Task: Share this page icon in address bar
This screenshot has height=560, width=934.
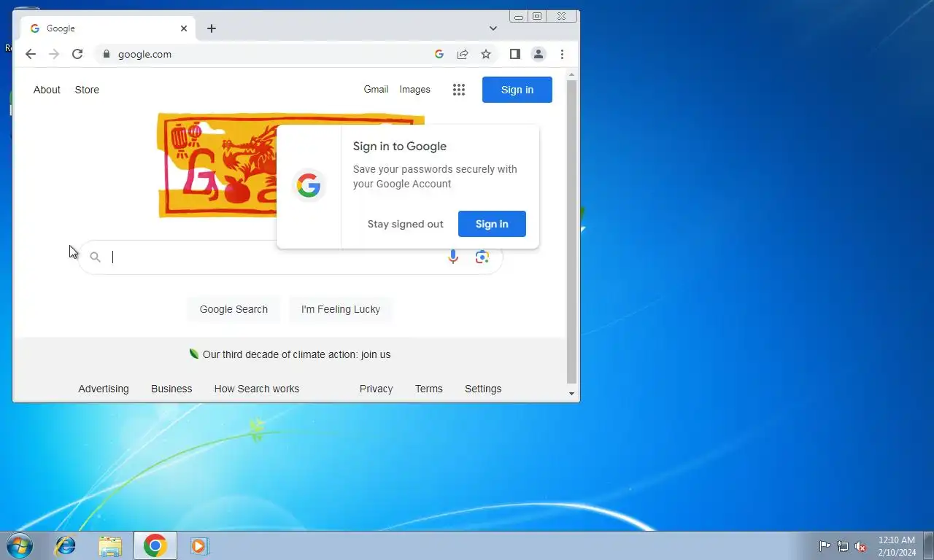Action: pos(463,54)
